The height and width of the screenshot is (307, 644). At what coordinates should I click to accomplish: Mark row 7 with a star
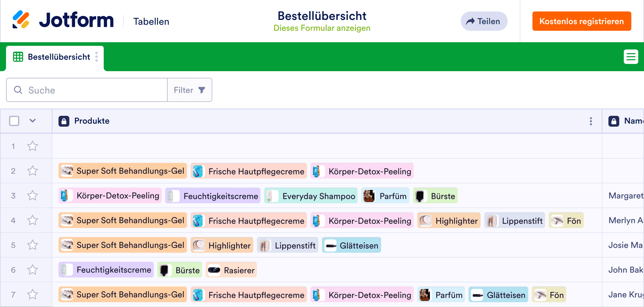tap(33, 295)
